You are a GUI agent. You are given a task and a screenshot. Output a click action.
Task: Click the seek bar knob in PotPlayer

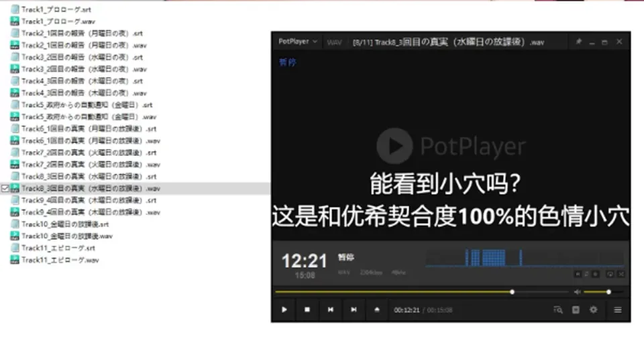click(x=512, y=292)
